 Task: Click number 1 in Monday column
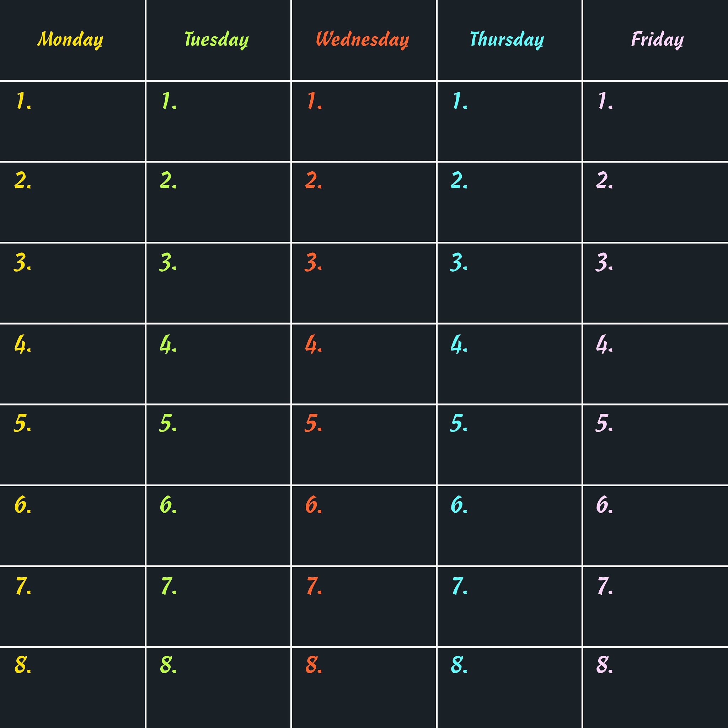point(23,101)
